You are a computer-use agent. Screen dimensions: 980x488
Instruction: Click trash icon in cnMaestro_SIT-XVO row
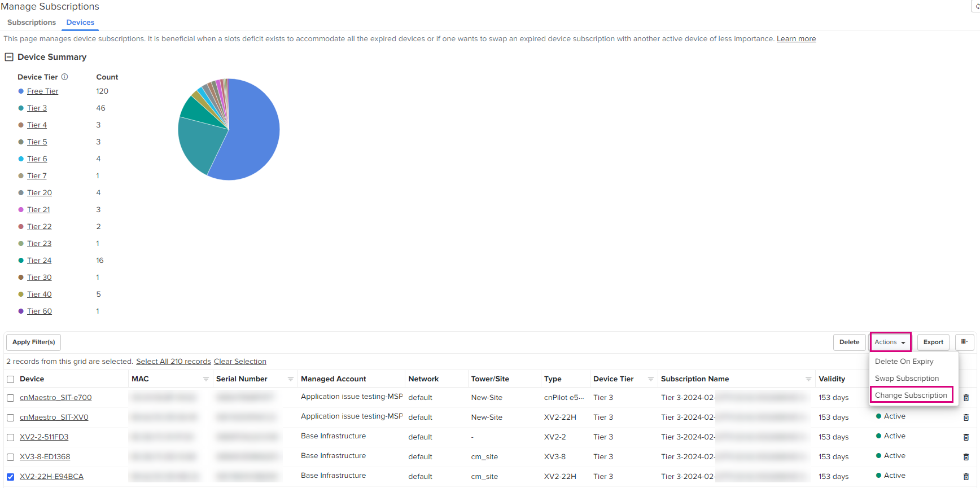(x=966, y=417)
